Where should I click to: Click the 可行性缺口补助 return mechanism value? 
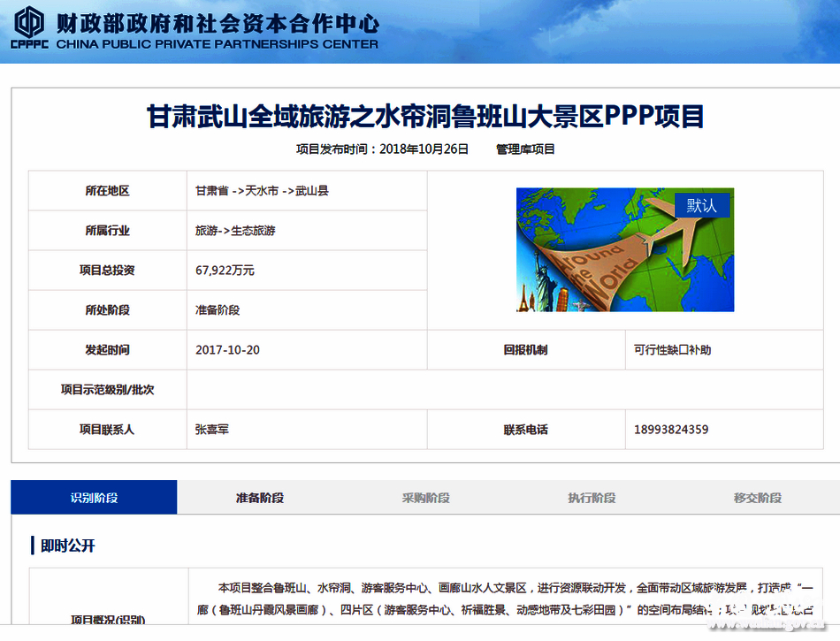click(672, 350)
